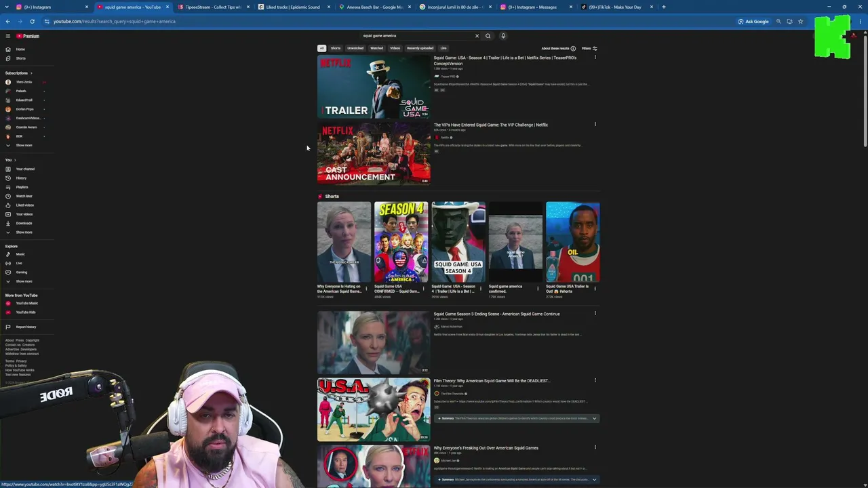Select the Shorts filter chip
868x488 pixels.
(336, 48)
